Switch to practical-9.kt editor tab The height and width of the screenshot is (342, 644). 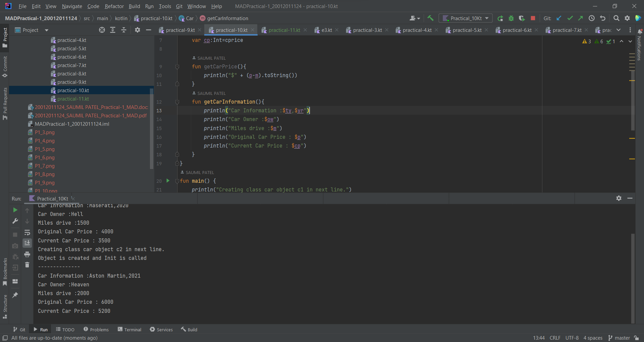click(180, 30)
